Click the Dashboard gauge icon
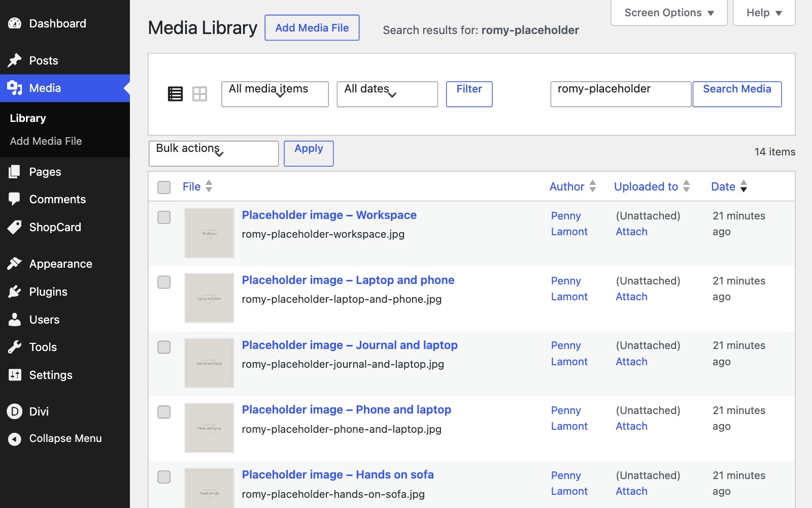This screenshot has height=508, width=812. (x=15, y=23)
